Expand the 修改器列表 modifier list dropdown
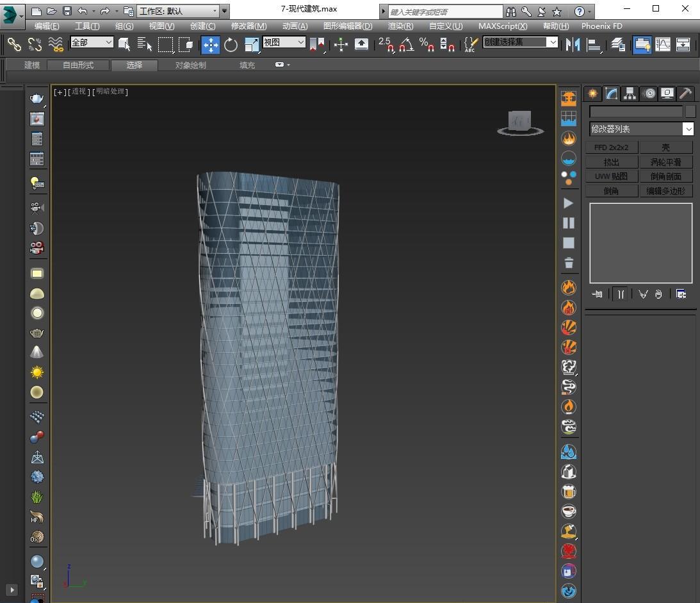The width and height of the screenshot is (700, 603). [x=688, y=129]
